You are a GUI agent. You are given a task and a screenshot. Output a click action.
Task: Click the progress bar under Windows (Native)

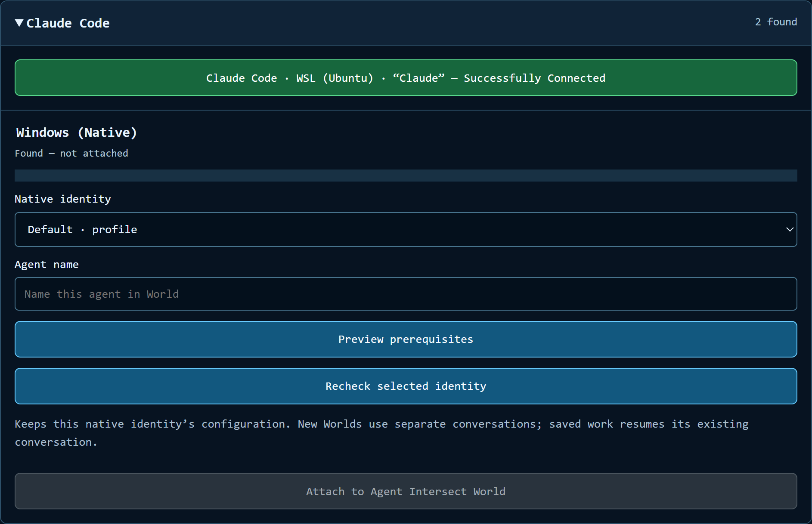[x=406, y=176]
